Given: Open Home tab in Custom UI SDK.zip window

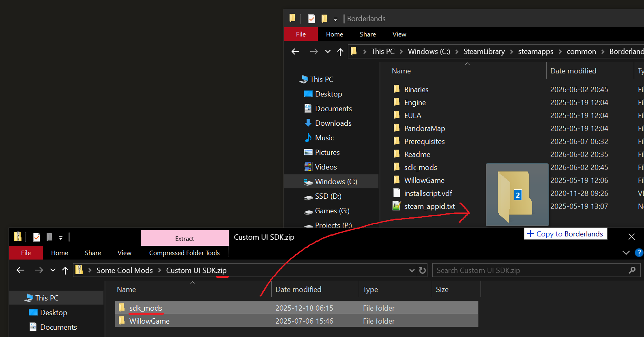Looking at the screenshot, I should pos(60,253).
